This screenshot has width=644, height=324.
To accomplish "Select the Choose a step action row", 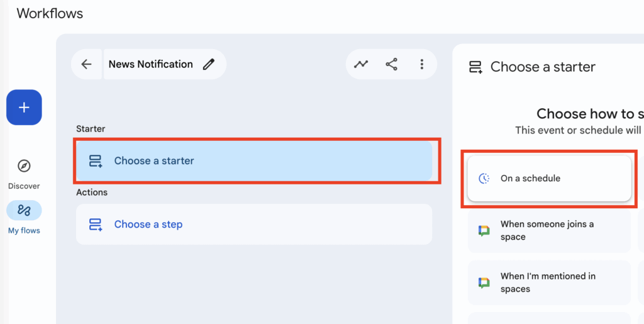I will point(254,224).
